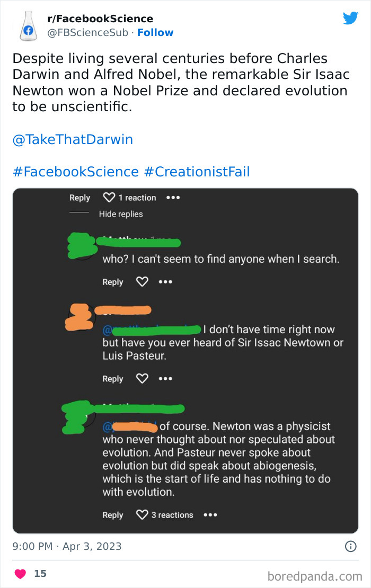
Task: Toggle the like heart next to "1 reaction"
Action: pos(109,197)
